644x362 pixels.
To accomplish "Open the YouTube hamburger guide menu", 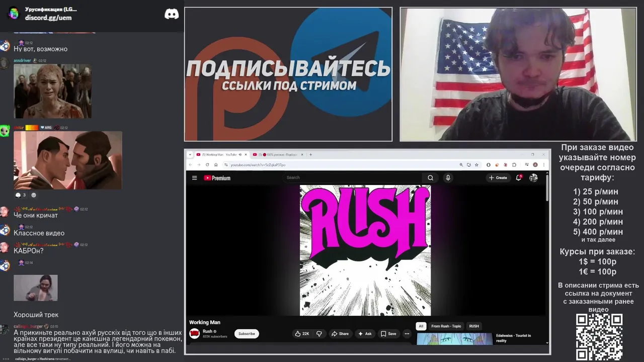I will coord(194,178).
